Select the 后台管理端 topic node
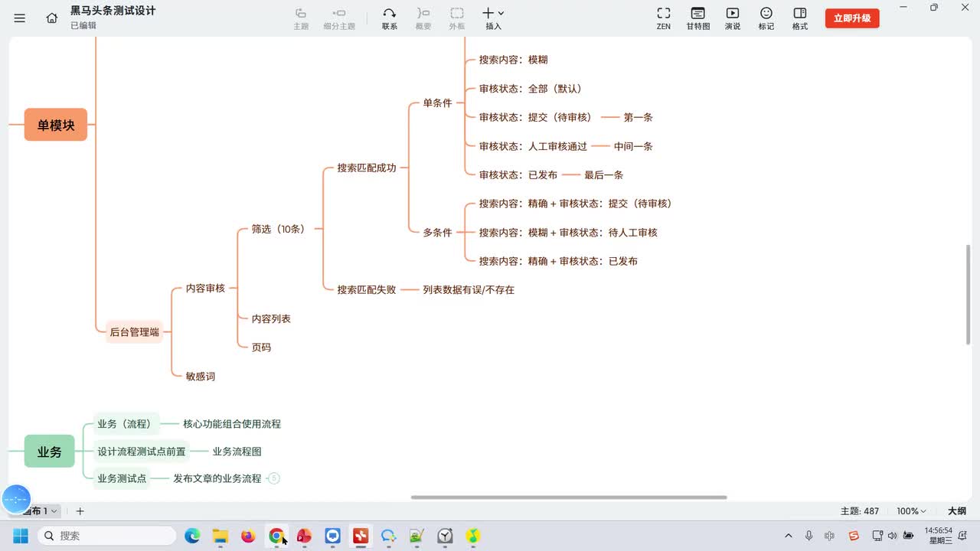Screen dimensions: 980x551 (135, 332)
